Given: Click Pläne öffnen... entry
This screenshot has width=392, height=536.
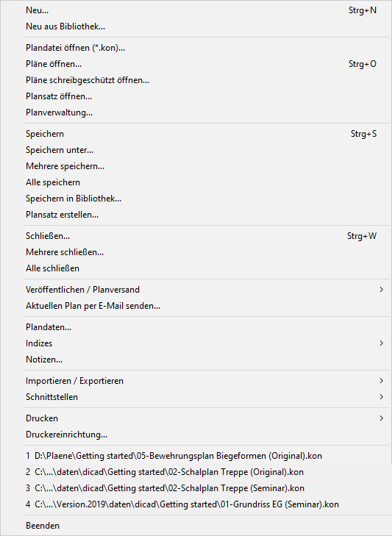Looking at the screenshot, I should (206, 64).
